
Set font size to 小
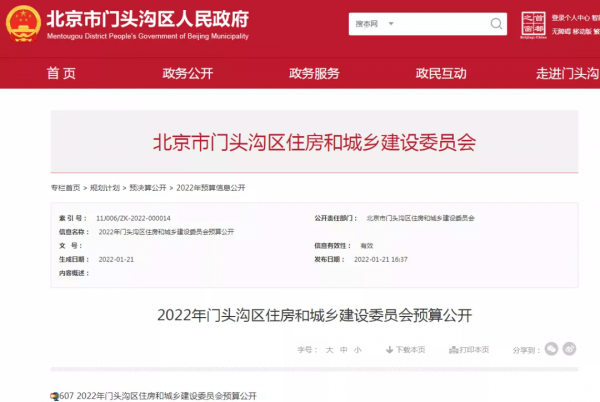click(x=357, y=350)
